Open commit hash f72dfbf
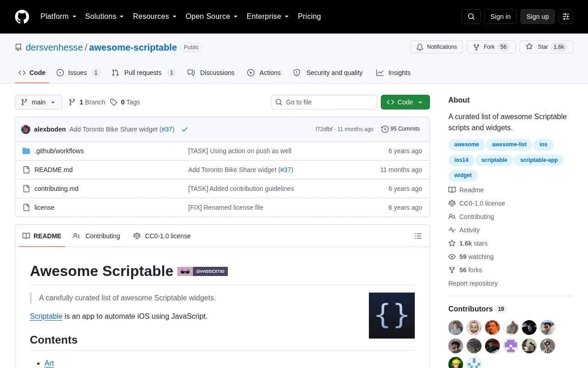This screenshot has height=368, width=588. (x=324, y=129)
